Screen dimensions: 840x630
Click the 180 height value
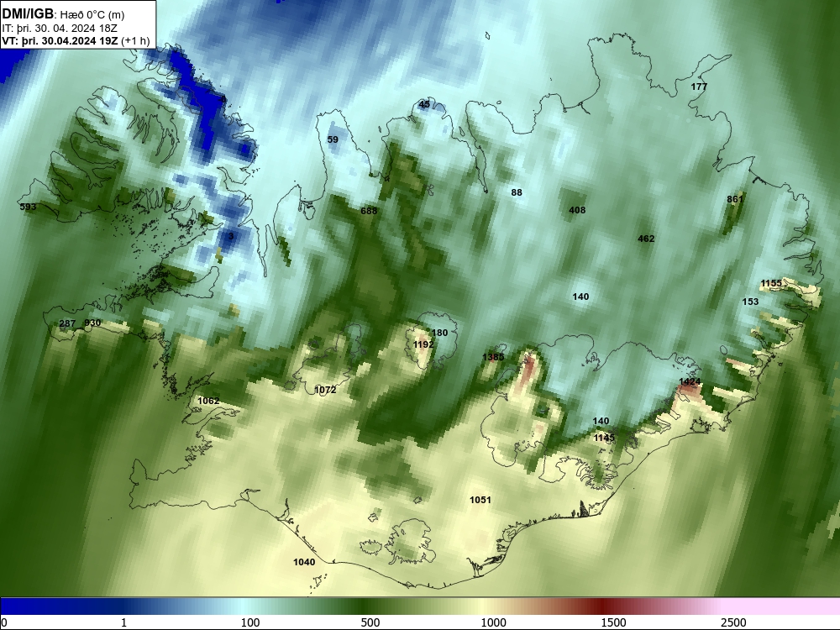pyautogui.click(x=439, y=333)
